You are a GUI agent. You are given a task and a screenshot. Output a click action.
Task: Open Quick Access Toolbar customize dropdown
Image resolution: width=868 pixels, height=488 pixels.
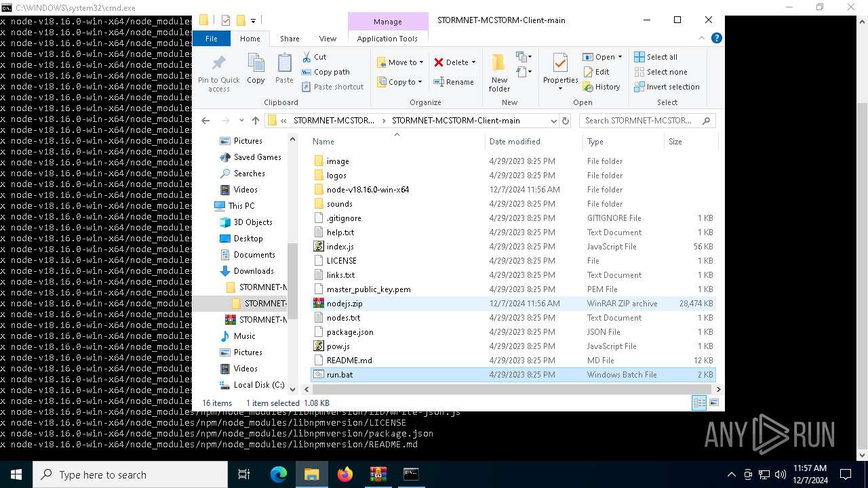253,20
